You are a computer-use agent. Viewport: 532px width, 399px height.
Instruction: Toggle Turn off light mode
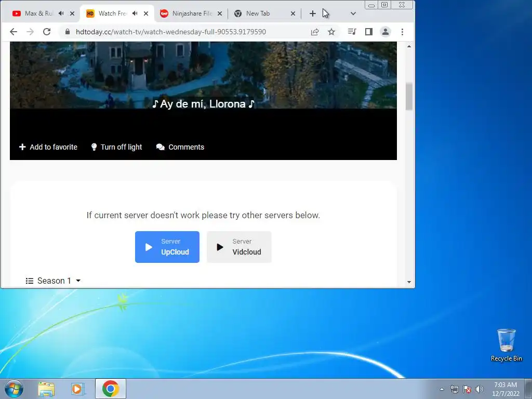116,147
